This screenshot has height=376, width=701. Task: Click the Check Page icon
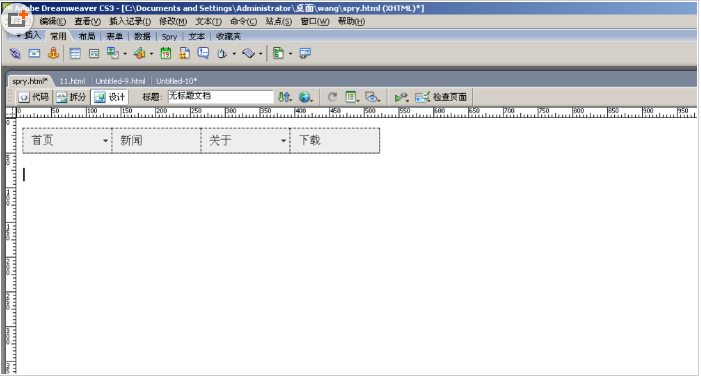[x=422, y=97]
